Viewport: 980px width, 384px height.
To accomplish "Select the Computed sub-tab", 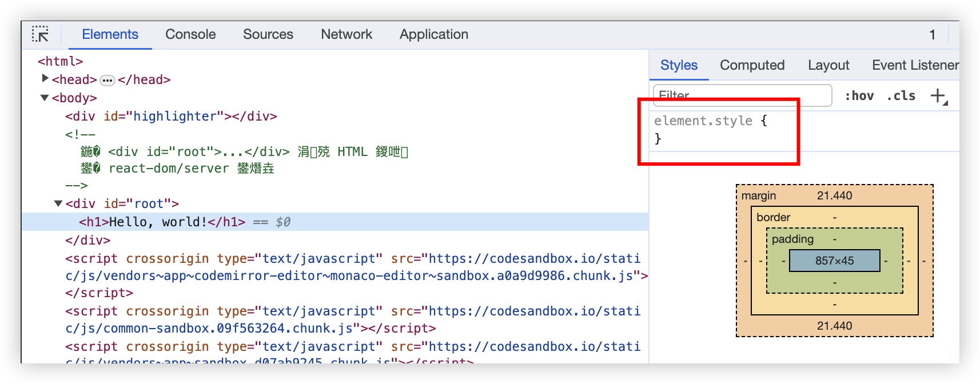I will pos(752,65).
